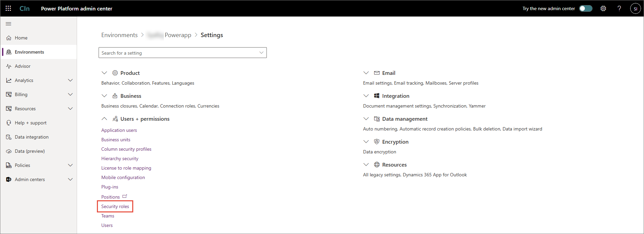Click Environments breadcrumb link

pyautogui.click(x=119, y=35)
